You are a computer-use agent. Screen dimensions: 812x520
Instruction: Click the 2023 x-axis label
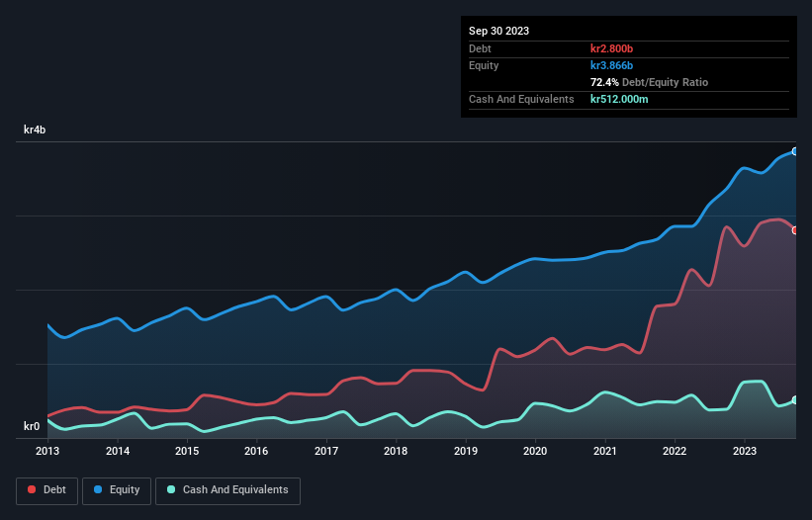coord(744,451)
